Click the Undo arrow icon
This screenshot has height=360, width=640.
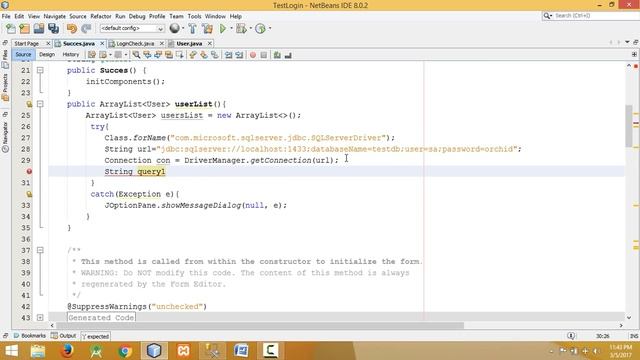[72, 29]
